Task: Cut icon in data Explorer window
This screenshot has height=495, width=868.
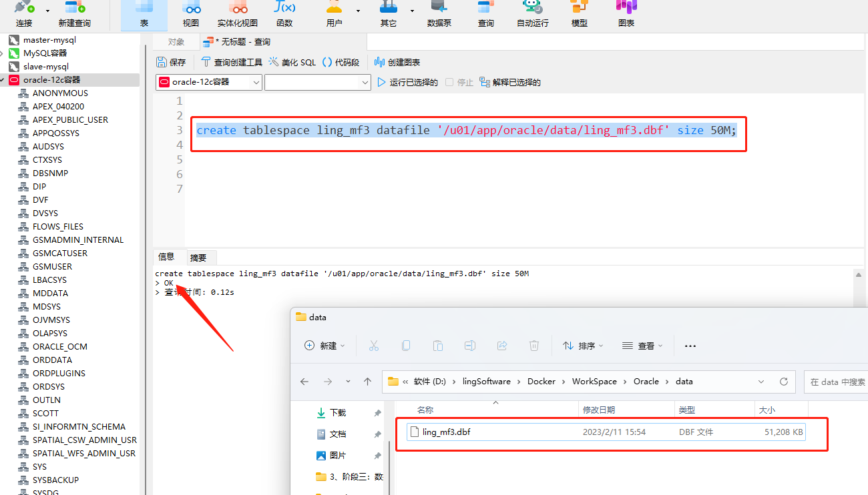Action: pos(374,346)
